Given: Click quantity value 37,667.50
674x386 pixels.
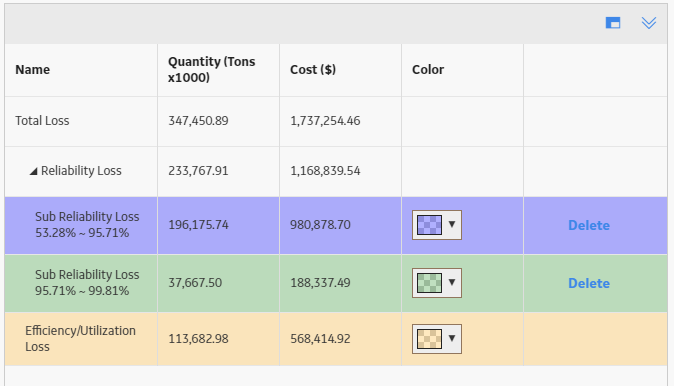Looking at the screenshot, I should pyautogui.click(x=195, y=283).
